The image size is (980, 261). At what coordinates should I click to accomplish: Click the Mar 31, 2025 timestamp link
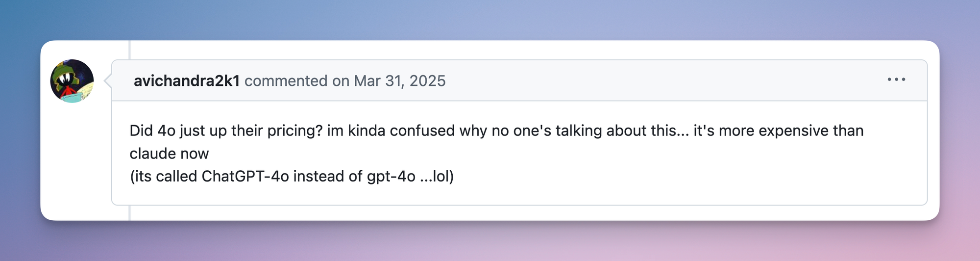point(400,81)
